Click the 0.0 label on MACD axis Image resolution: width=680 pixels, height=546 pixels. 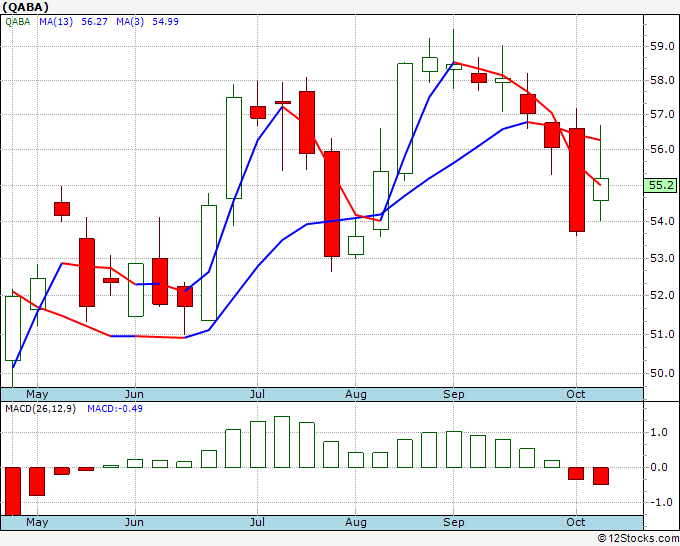point(659,468)
